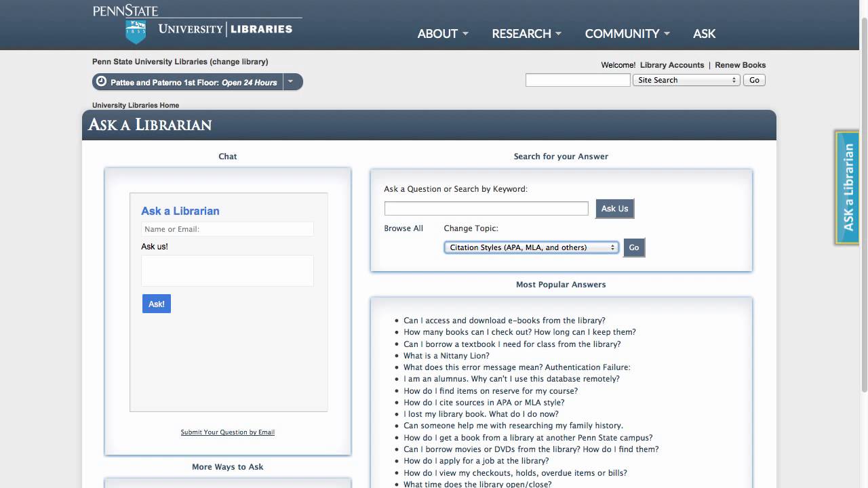The width and height of the screenshot is (868, 488).
Task: Click the Ask a Librarian chat heading
Action: (180, 211)
